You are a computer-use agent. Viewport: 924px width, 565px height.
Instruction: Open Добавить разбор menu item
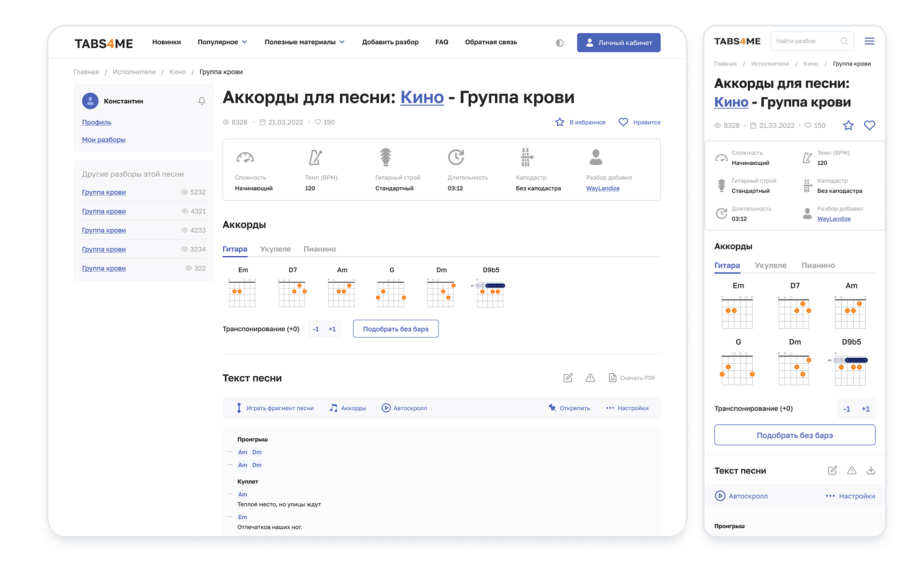390,42
